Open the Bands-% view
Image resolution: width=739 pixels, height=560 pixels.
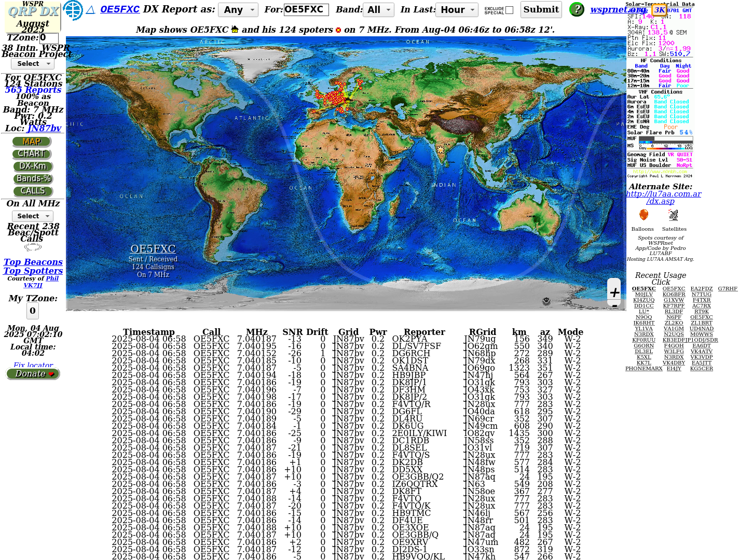[33, 179]
